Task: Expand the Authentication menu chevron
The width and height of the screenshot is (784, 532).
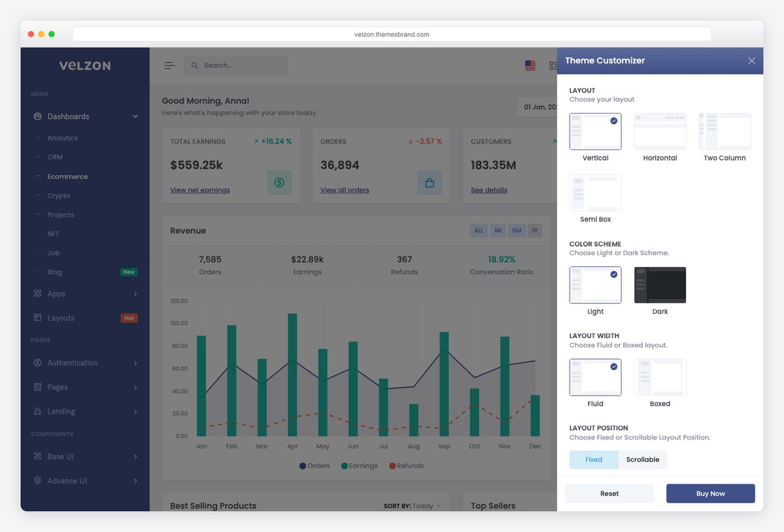Action: [135, 363]
